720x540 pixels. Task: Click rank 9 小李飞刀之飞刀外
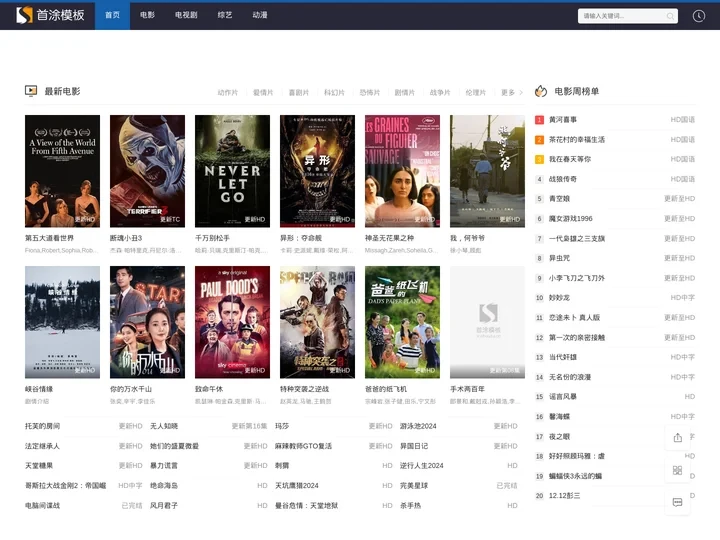point(577,278)
